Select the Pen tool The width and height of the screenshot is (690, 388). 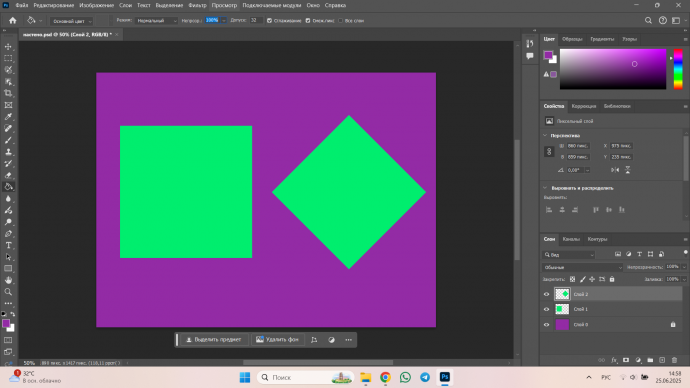tap(8, 234)
